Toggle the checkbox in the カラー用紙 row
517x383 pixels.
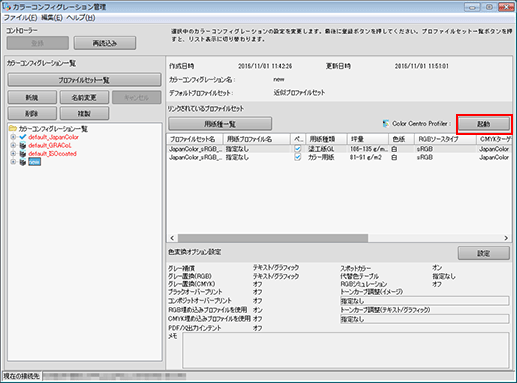click(x=298, y=157)
